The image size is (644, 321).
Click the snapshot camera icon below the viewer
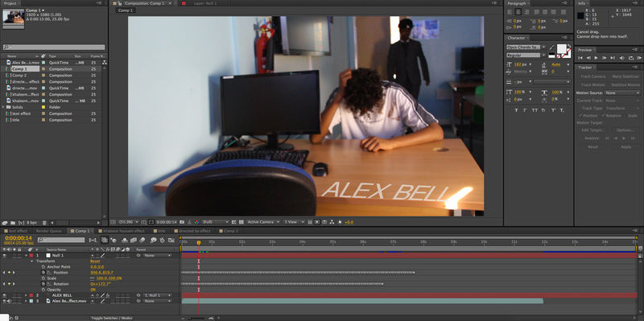182,222
